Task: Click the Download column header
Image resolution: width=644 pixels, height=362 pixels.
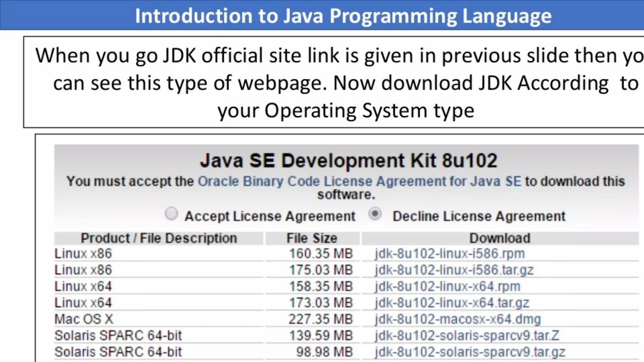Action: [500, 238]
